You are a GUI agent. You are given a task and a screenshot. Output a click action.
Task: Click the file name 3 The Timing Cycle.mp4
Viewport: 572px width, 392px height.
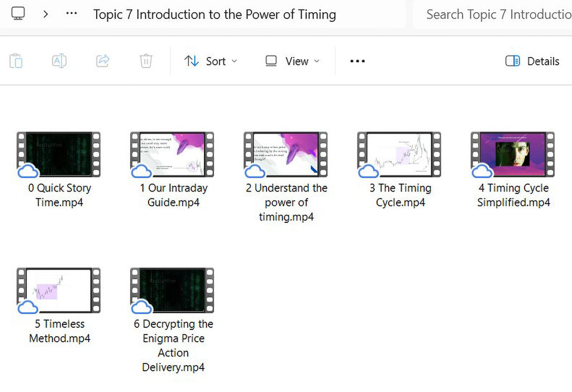click(400, 195)
